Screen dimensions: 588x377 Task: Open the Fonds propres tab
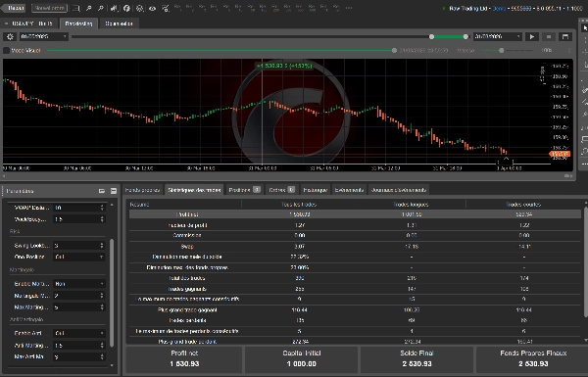(x=143, y=190)
